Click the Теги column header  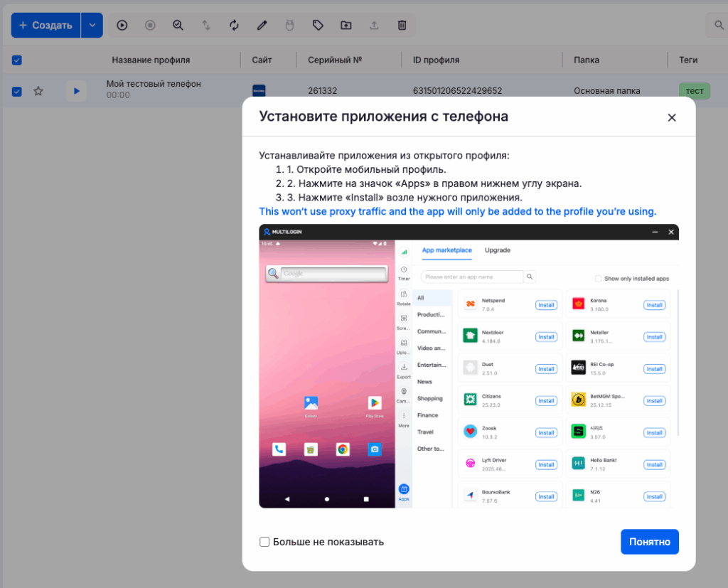pyautogui.click(x=688, y=60)
